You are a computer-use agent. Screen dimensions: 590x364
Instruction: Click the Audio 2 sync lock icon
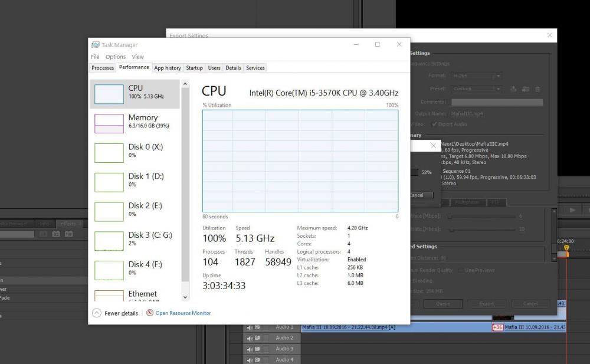click(x=257, y=338)
